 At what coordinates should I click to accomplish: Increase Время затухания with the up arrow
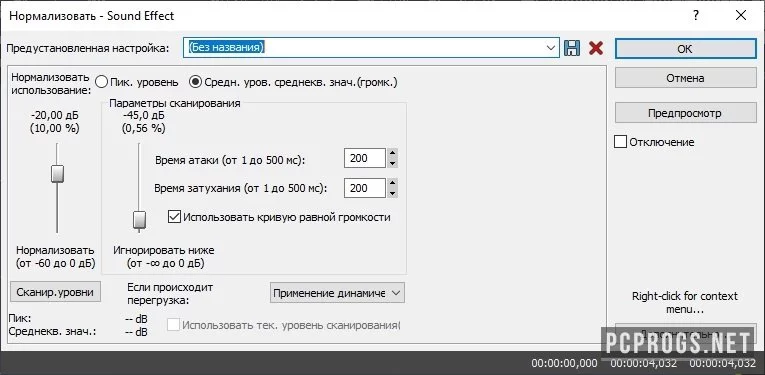392,183
